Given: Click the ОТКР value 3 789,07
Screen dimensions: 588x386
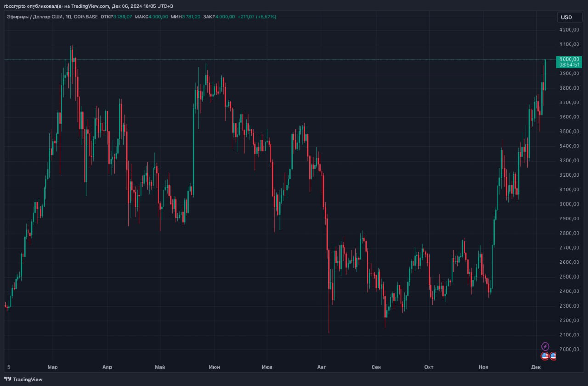Looking at the screenshot, I should point(123,17).
